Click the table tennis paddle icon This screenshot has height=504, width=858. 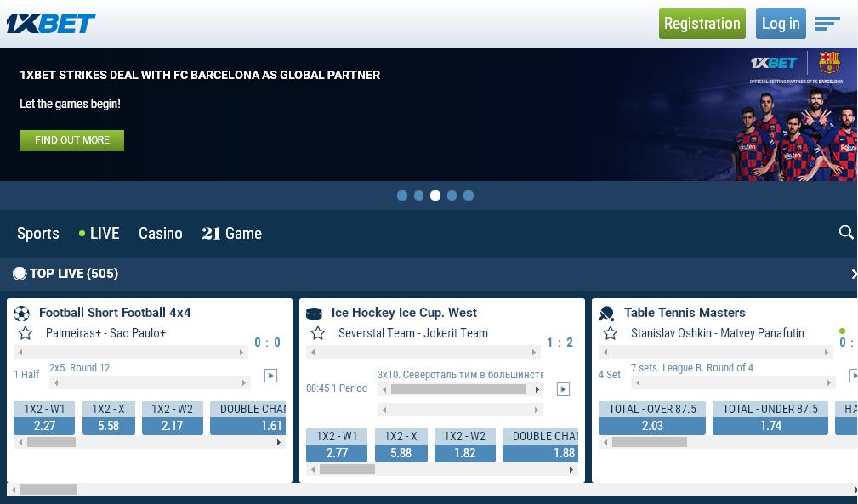607,314
